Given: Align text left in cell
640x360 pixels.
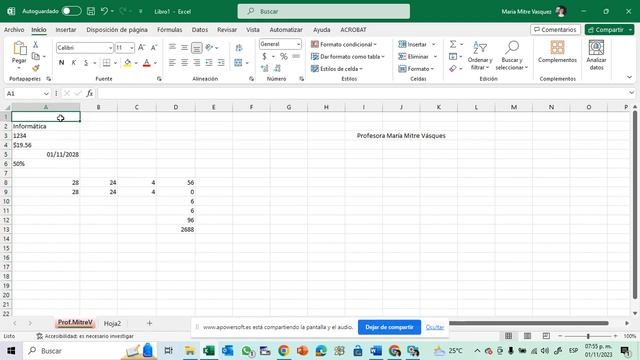Looking at the screenshot, I should (172, 62).
